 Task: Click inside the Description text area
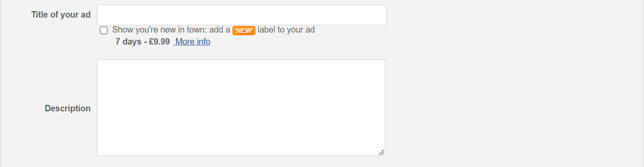click(241, 107)
